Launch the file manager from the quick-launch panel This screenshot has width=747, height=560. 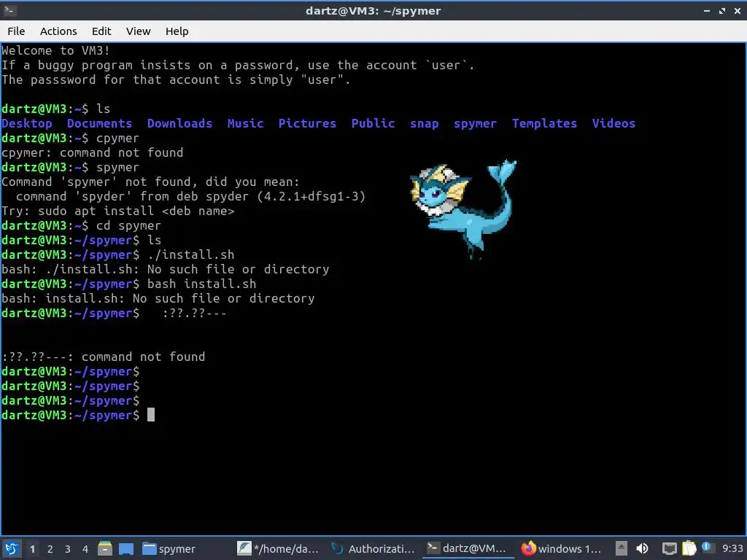pos(105,548)
